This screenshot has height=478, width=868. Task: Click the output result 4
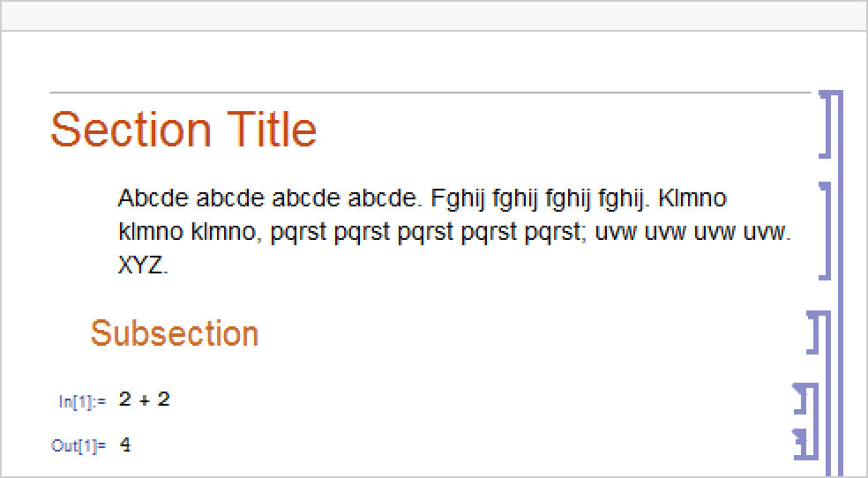click(125, 445)
